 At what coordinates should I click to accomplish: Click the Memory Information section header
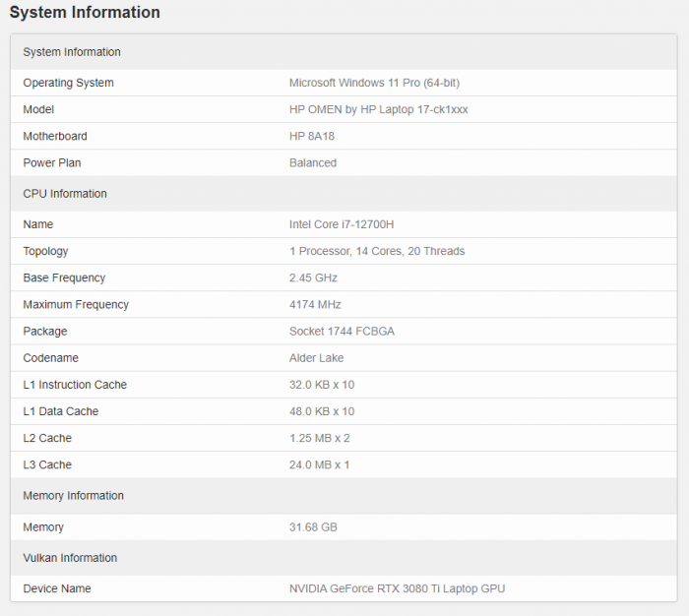74,495
